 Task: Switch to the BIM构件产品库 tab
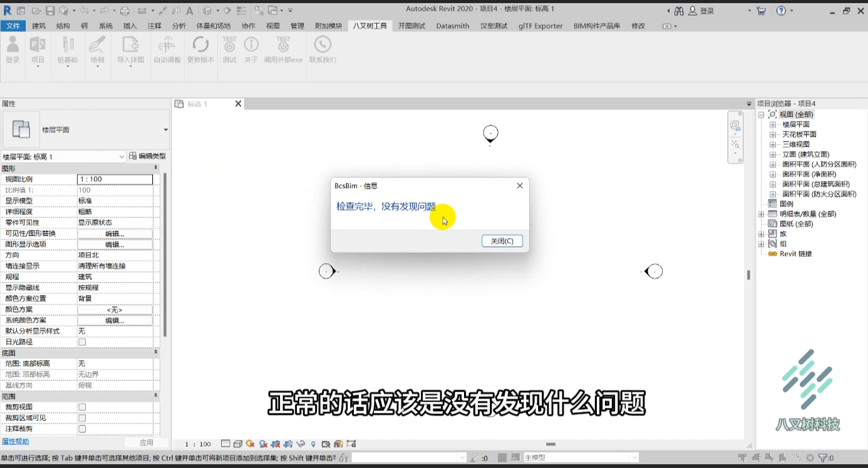point(597,26)
